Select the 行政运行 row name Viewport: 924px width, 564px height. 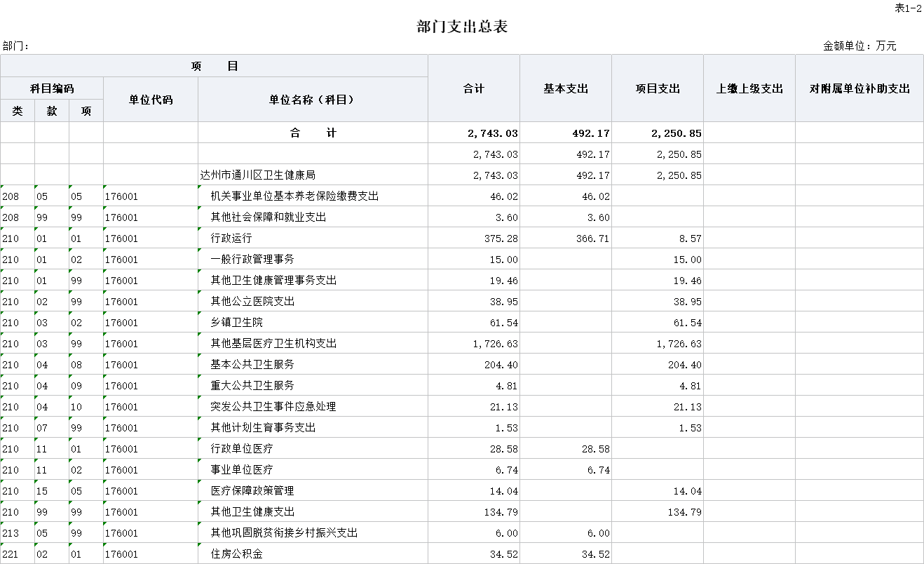pyautogui.click(x=231, y=238)
